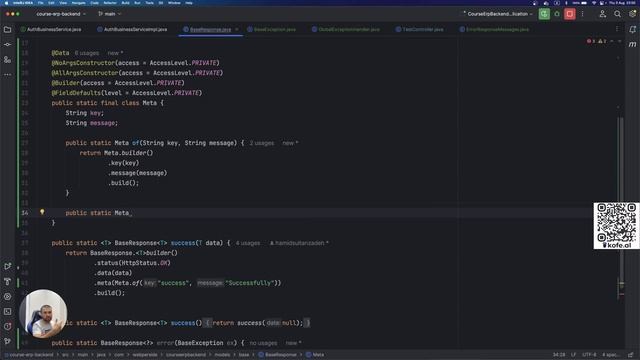Image resolution: width=640 pixels, height=360 pixels.
Task: Stop the running application red button
Action: [x=570, y=14]
